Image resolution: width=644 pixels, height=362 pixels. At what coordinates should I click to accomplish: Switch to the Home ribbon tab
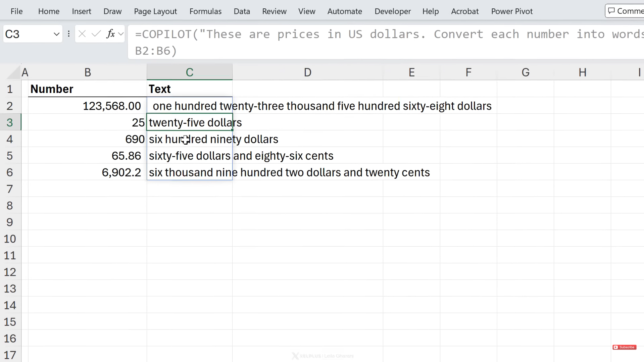pos(49,11)
